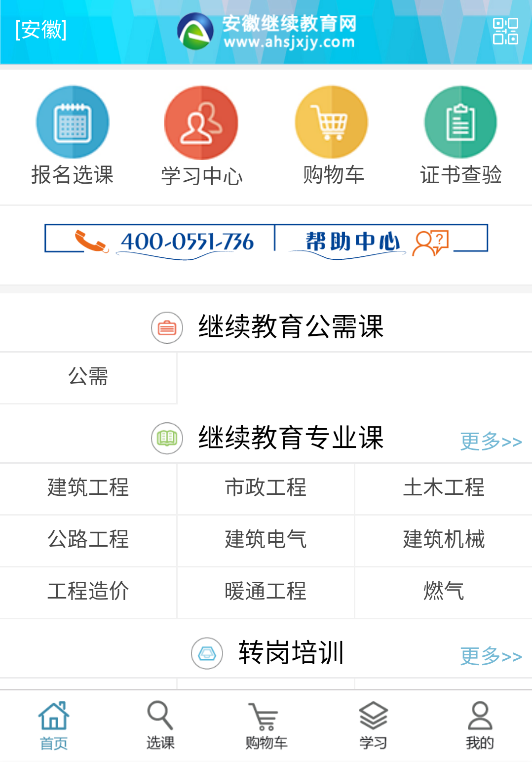Expand 更多>> for 转岗培训
Viewport: 532px width, 762px height.
[x=491, y=656]
